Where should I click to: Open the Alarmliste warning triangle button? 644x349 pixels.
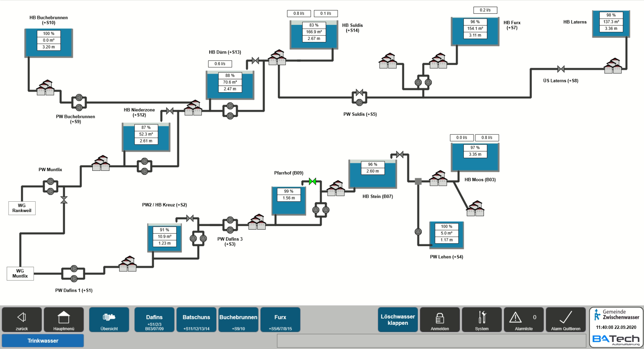coord(524,319)
